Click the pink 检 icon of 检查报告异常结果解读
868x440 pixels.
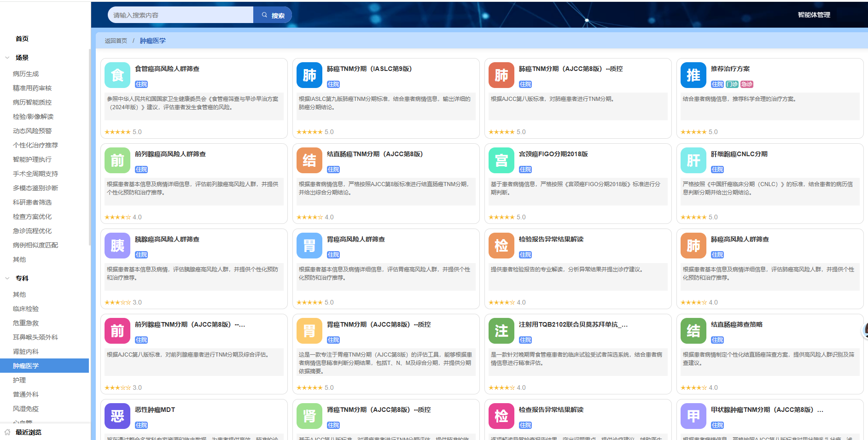point(501,416)
